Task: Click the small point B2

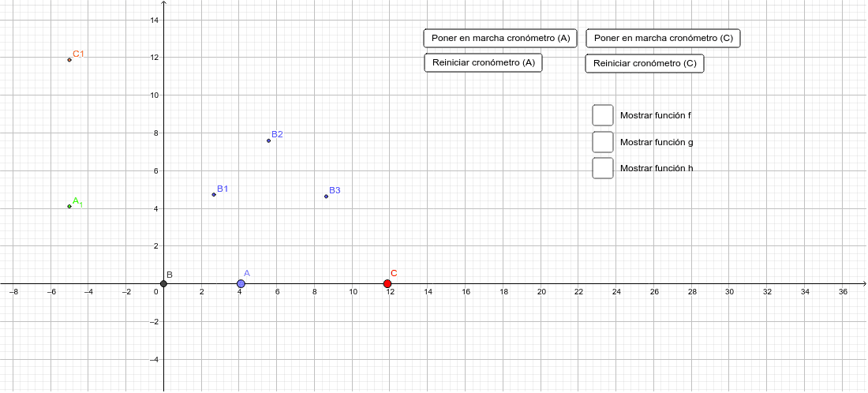Action: (268, 140)
